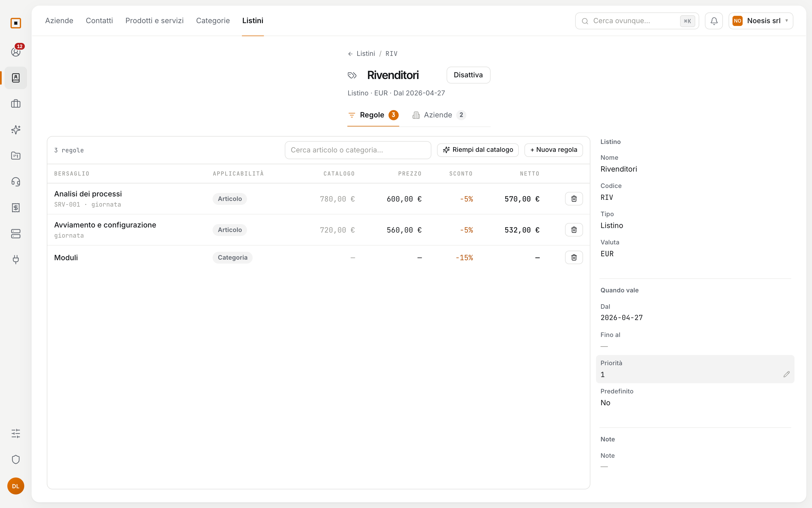Click the DL user avatar
Screen dimensions: 812x508
pos(16,486)
